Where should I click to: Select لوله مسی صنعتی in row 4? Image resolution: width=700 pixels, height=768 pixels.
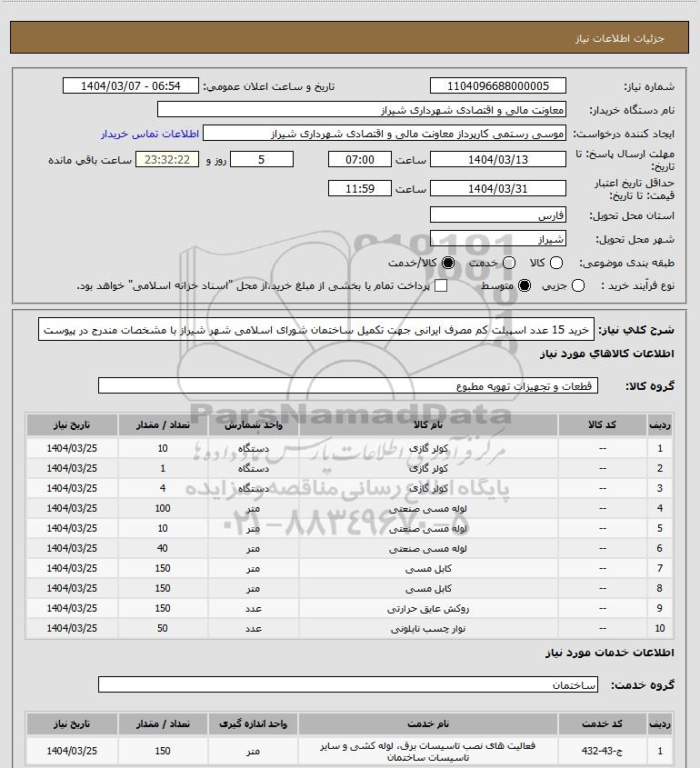pos(428,508)
